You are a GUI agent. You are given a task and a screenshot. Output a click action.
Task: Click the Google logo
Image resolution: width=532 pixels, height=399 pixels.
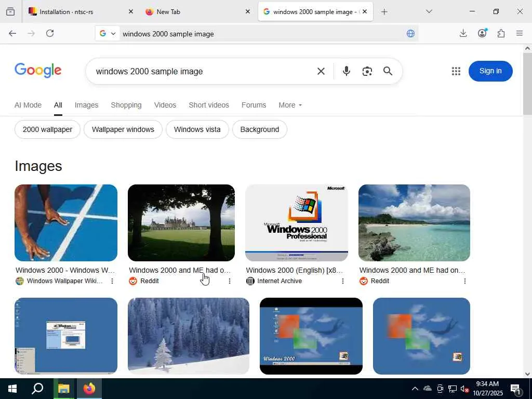point(38,71)
